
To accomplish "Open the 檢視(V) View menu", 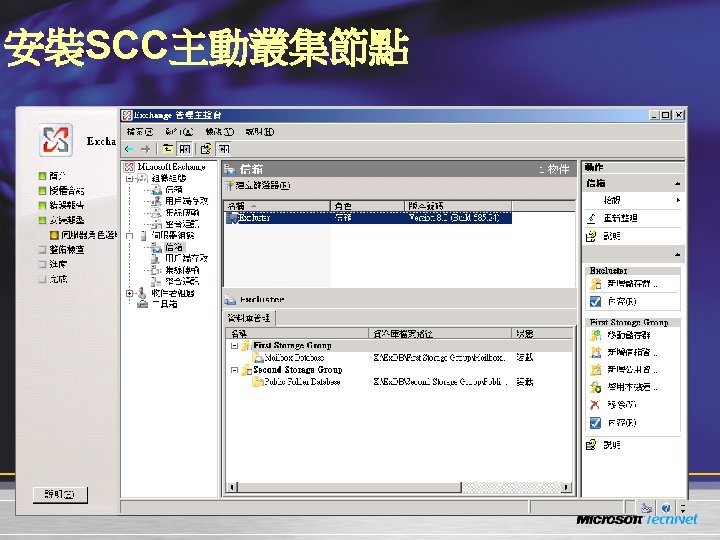I will tap(219, 132).
